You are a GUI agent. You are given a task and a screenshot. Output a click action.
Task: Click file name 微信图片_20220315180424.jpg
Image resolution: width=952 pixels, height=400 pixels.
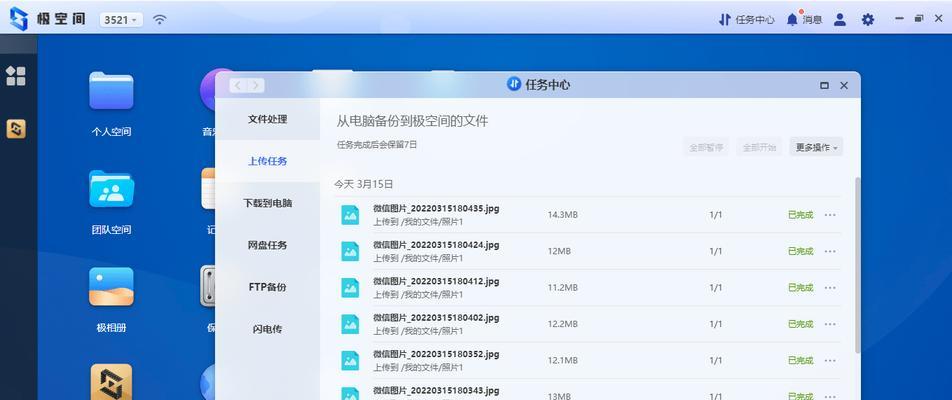tap(436, 245)
